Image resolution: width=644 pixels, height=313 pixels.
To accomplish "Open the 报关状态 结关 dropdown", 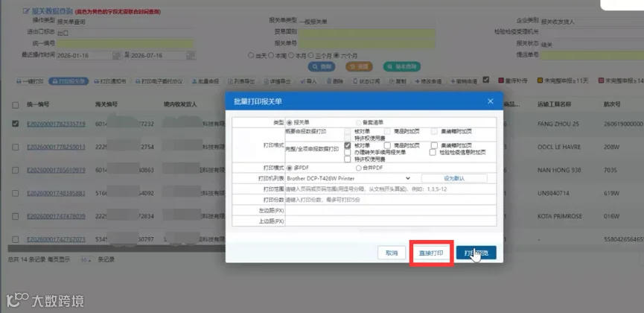I will (x=592, y=45).
